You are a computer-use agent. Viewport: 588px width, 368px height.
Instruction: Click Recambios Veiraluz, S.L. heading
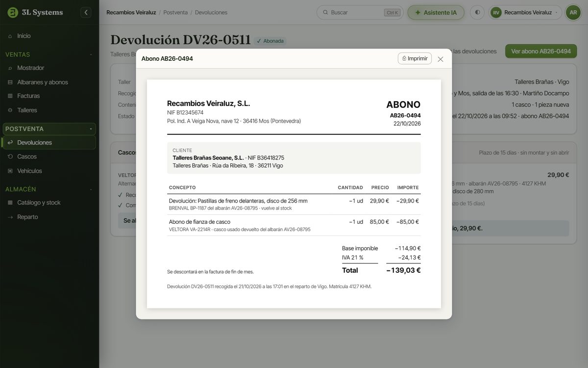tap(209, 104)
